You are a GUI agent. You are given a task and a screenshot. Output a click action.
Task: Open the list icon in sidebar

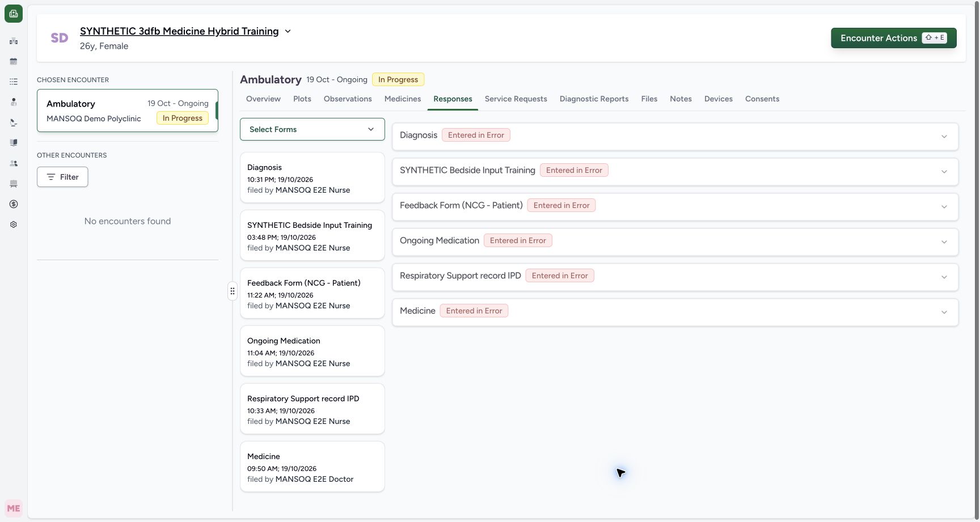point(14,82)
